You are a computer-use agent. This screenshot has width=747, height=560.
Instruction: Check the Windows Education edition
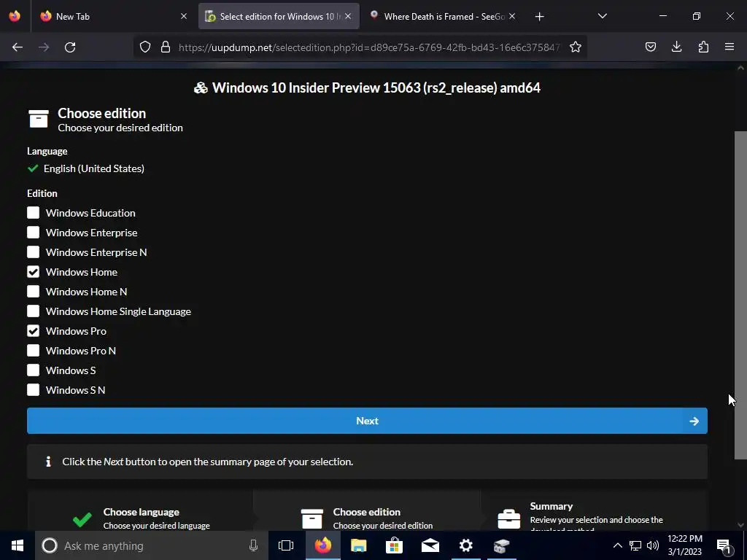(x=33, y=213)
